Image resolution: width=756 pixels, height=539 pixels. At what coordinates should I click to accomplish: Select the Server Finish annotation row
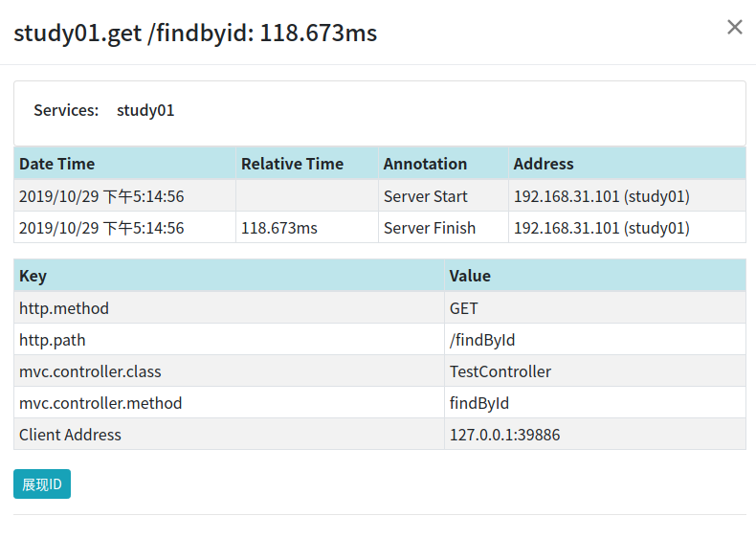tap(430, 228)
